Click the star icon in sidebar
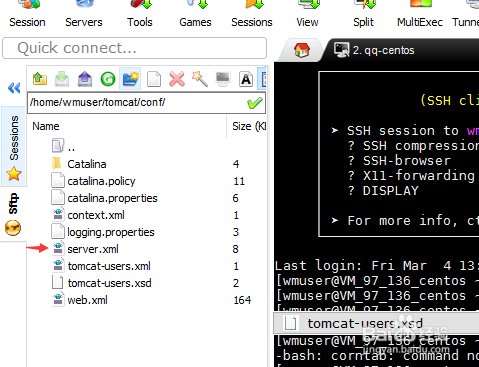This screenshot has height=367, width=479. pyautogui.click(x=14, y=174)
